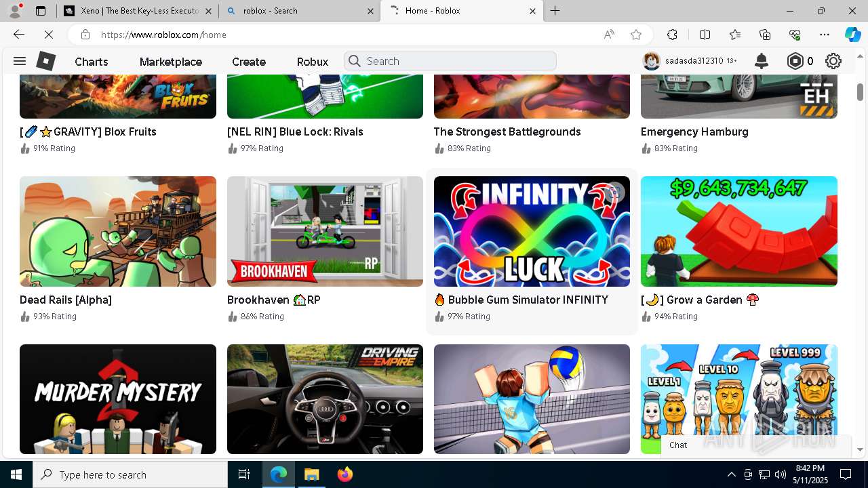868x488 pixels.
Task: Click the Emergency Hamburg title
Action: [x=694, y=131]
